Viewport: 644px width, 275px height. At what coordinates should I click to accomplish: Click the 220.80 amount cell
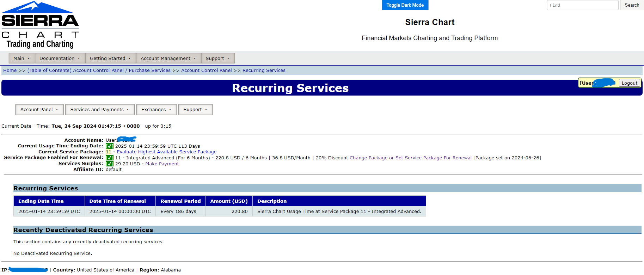(229, 212)
